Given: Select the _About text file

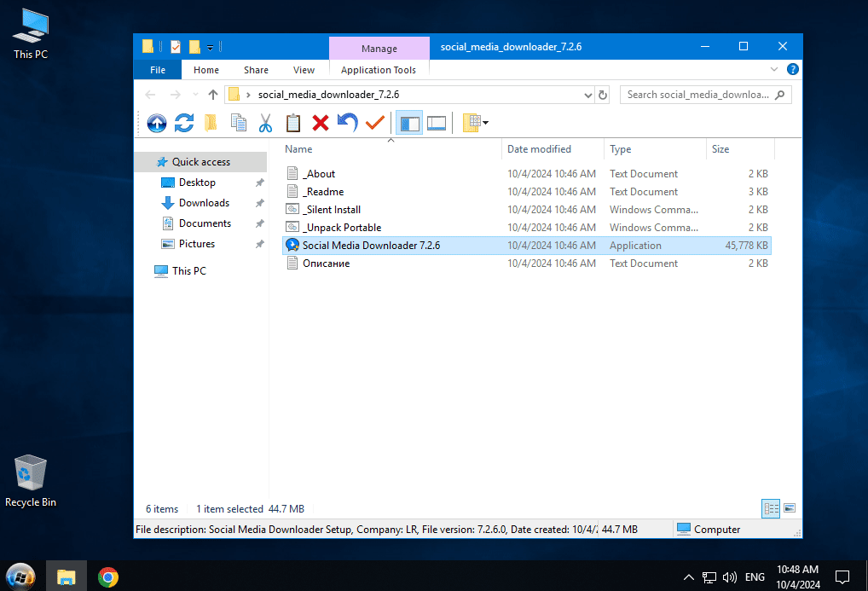Looking at the screenshot, I should coord(527,174).
